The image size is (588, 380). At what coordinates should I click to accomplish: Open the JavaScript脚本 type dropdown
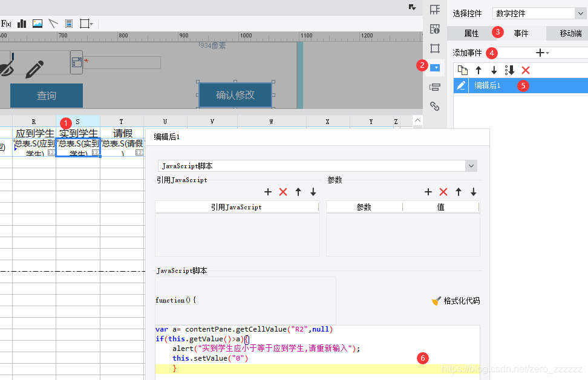pos(318,166)
